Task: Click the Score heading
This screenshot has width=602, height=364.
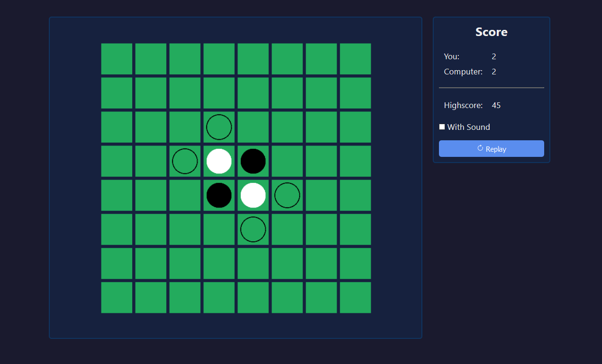Action: (x=491, y=32)
